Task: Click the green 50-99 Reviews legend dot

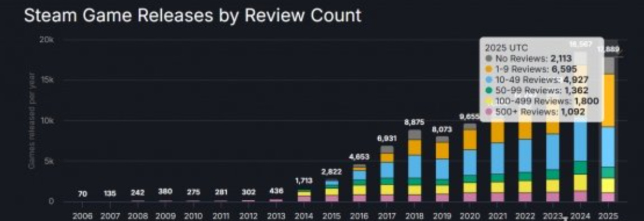Action: point(488,91)
